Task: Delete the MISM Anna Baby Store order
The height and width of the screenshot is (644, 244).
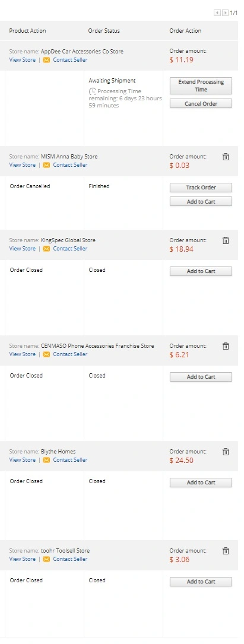Action: 226,157
